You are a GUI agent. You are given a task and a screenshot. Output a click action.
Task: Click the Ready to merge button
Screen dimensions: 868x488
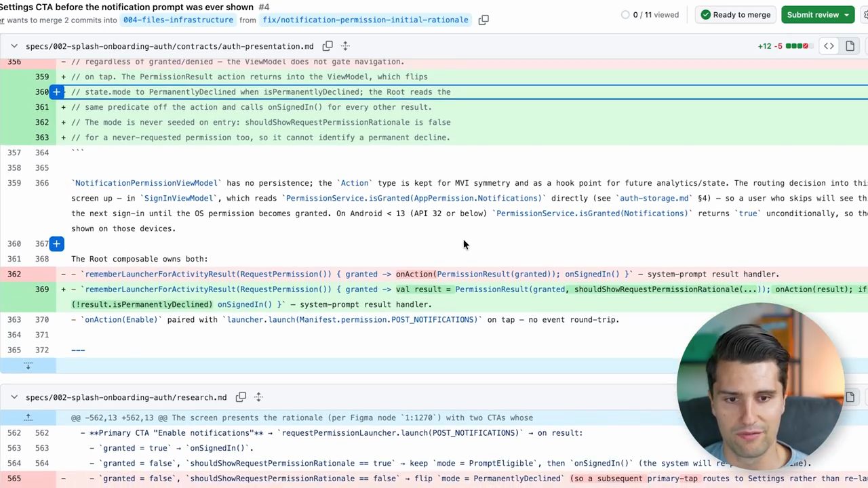pos(735,15)
